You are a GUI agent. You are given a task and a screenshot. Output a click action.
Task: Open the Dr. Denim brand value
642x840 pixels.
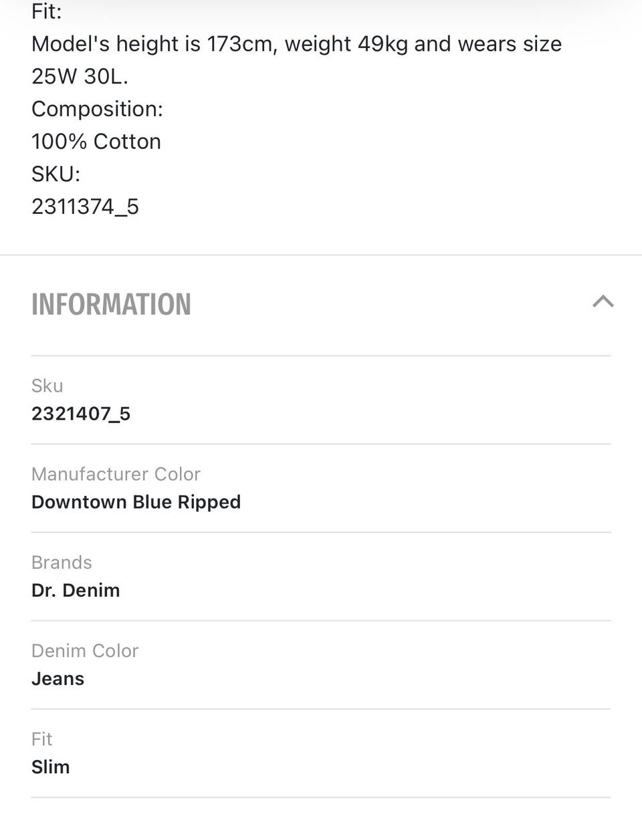76,590
